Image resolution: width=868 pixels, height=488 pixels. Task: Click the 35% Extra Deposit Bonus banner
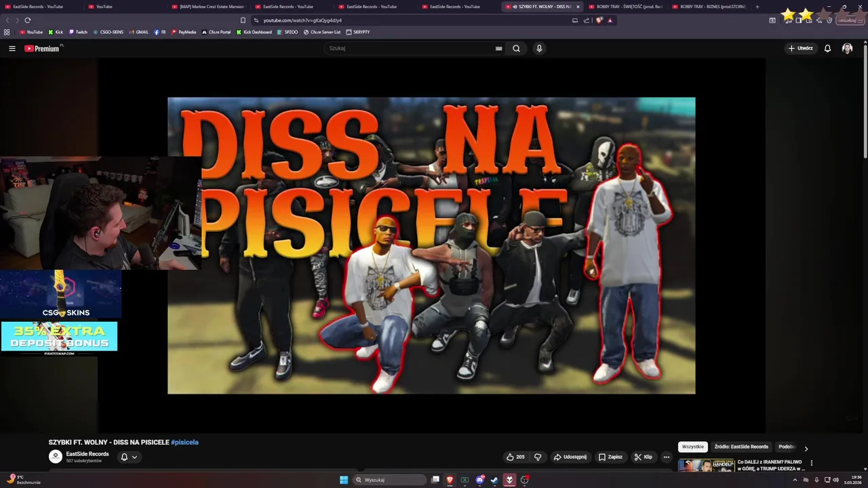click(59, 338)
